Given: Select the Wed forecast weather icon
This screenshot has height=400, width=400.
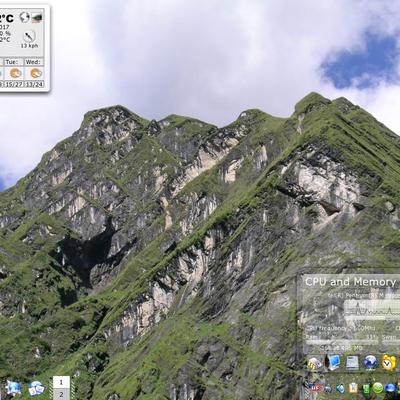Looking at the screenshot, I should point(36,73).
